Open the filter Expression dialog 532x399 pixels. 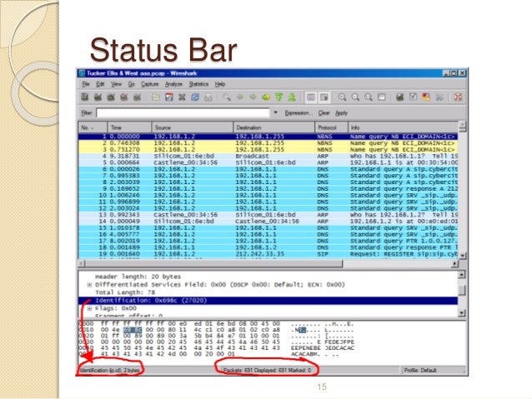[x=297, y=113]
